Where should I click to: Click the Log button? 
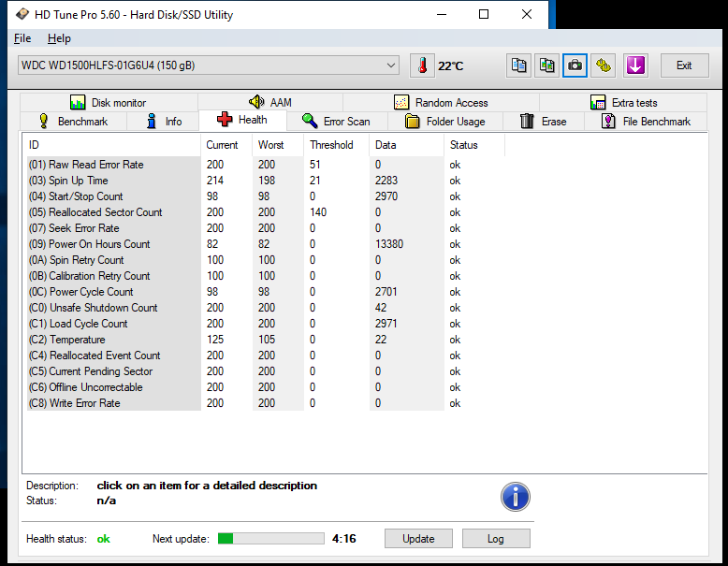(x=496, y=539)
